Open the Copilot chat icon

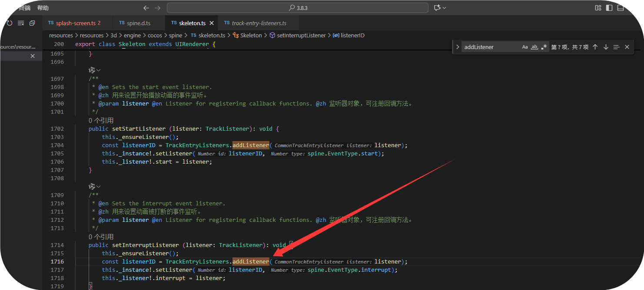437,8
